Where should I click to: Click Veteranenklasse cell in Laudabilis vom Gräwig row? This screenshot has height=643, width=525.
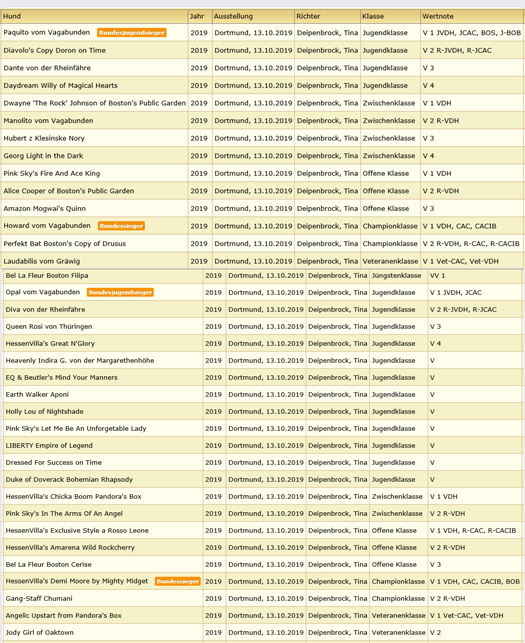[390, 261]
